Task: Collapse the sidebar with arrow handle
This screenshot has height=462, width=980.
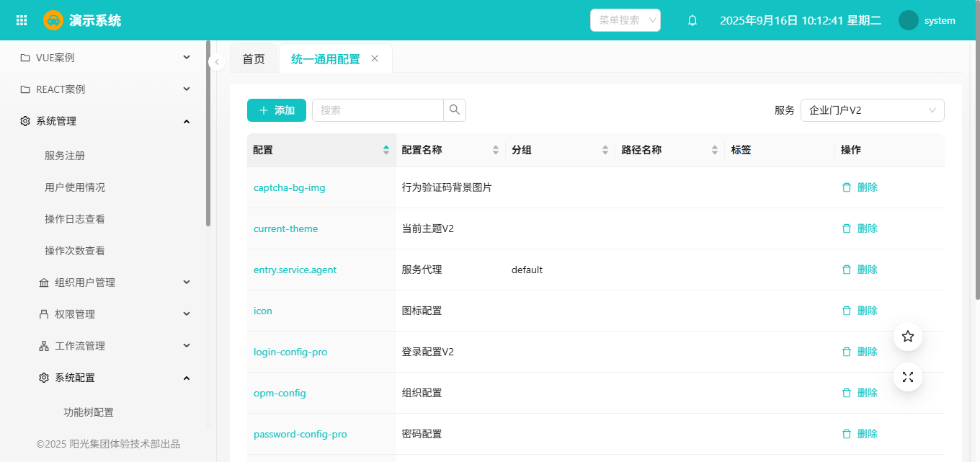Action: (x=217, y=62)
